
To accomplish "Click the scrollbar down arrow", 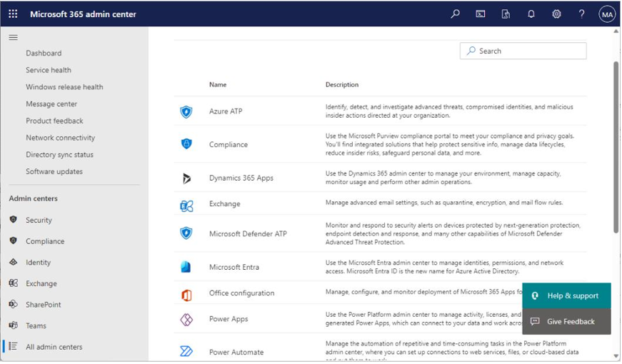I will click(616, 356).
